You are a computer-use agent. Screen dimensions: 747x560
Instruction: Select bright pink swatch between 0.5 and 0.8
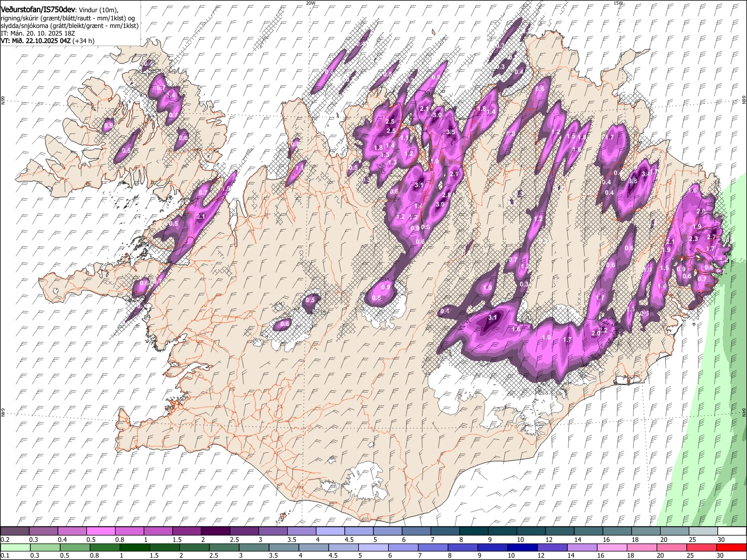tap(100, 531)
